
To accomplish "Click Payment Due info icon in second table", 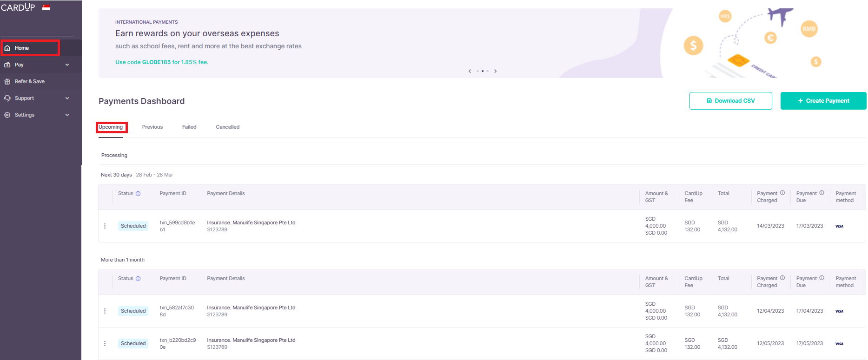I will pyautogui.click(x=822, y=278).
